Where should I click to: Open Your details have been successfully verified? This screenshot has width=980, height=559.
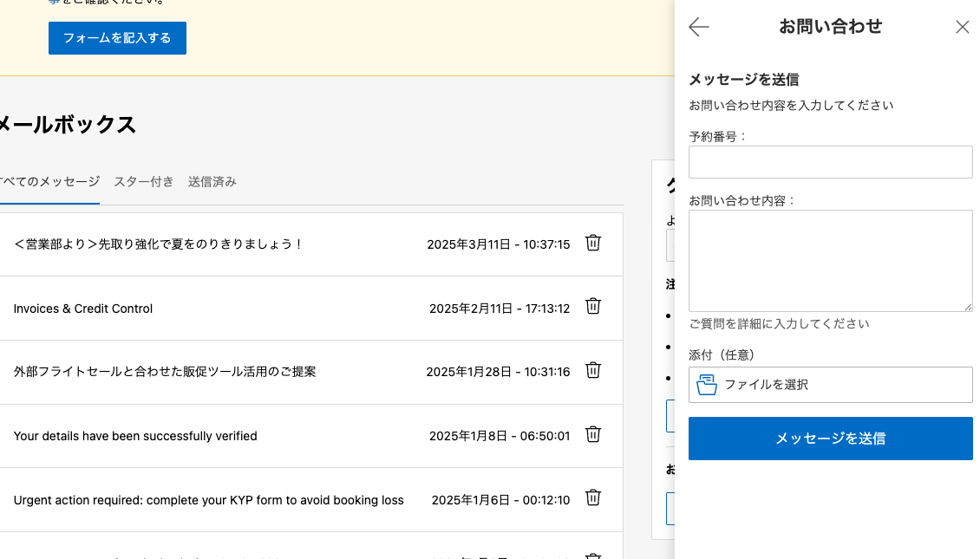[135, 436]
